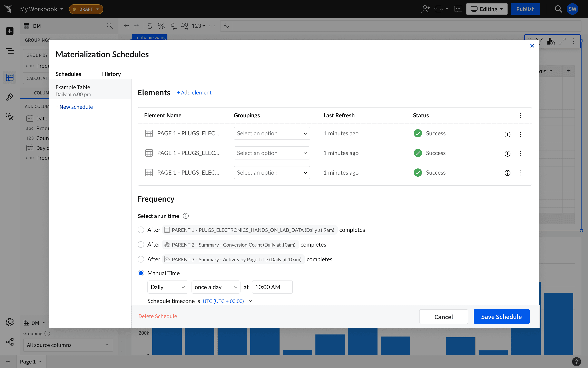Apply percent format
This screenshot has height=368, width=588.
pos(161,26)
